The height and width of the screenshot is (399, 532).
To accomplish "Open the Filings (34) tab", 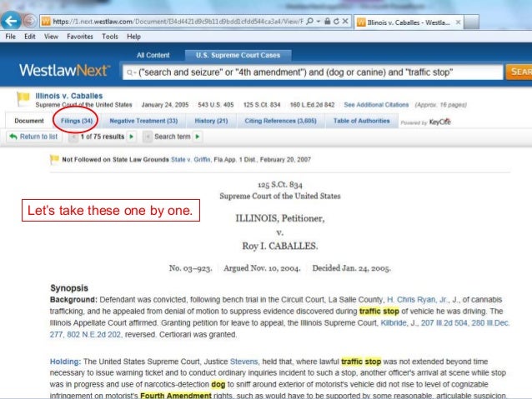I will pyautogui.click(x=77, y=121).
